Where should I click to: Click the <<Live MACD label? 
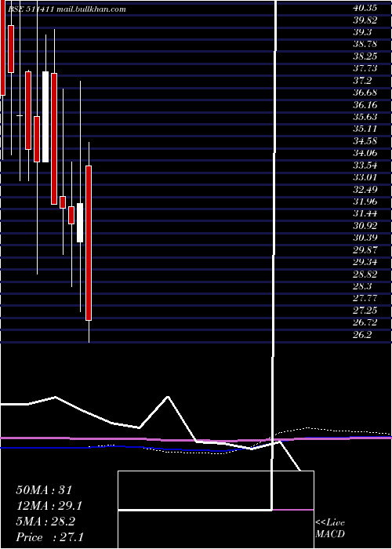(x=330, y=529)
